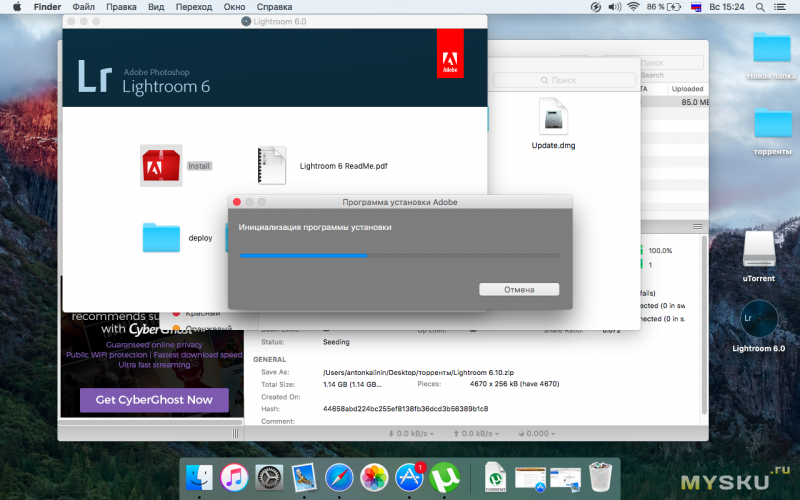This screenshot has width=800, height=500.
Task: Click the Wi-Fi status icon
Action: (x=633, y=7)
